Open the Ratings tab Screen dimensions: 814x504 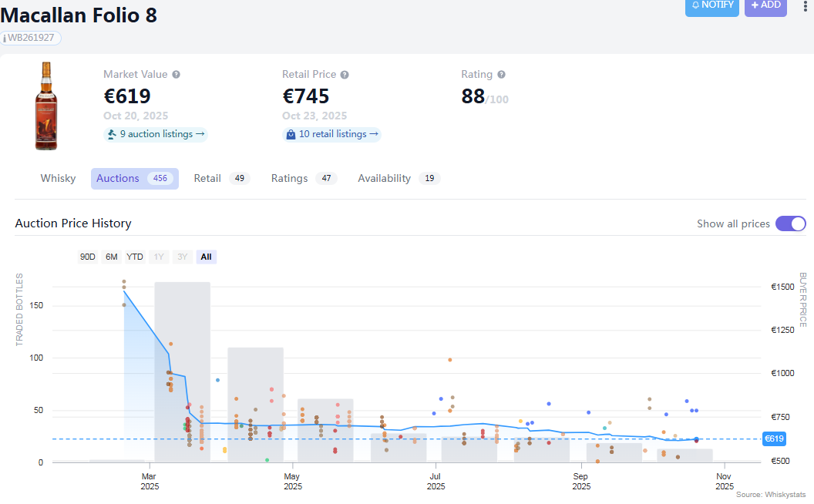(x=289, y=178)
